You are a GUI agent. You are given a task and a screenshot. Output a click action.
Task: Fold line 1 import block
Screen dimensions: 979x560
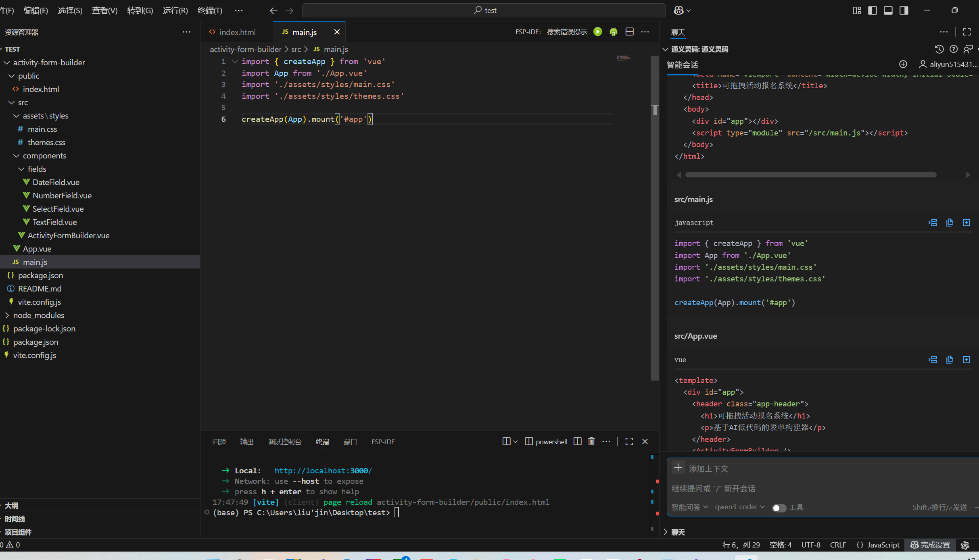[x=235, y=62]
